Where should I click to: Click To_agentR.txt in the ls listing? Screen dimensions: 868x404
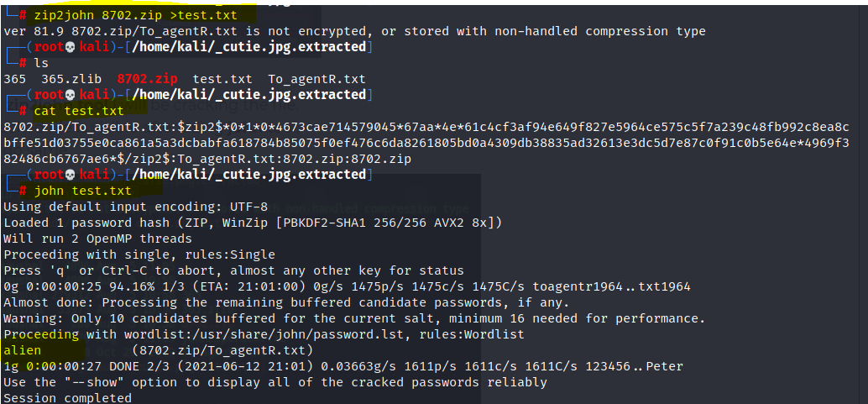point(316,79)
